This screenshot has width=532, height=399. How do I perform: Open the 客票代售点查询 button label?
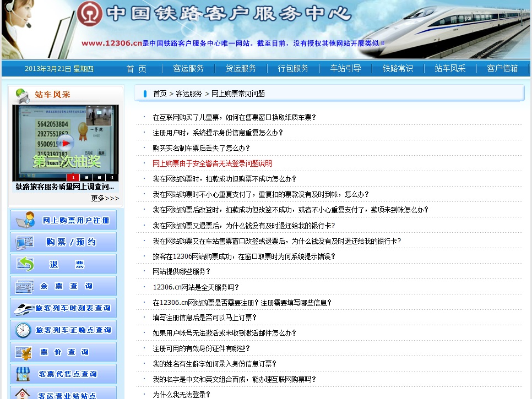pyautogui.click(x=68, y=374)
